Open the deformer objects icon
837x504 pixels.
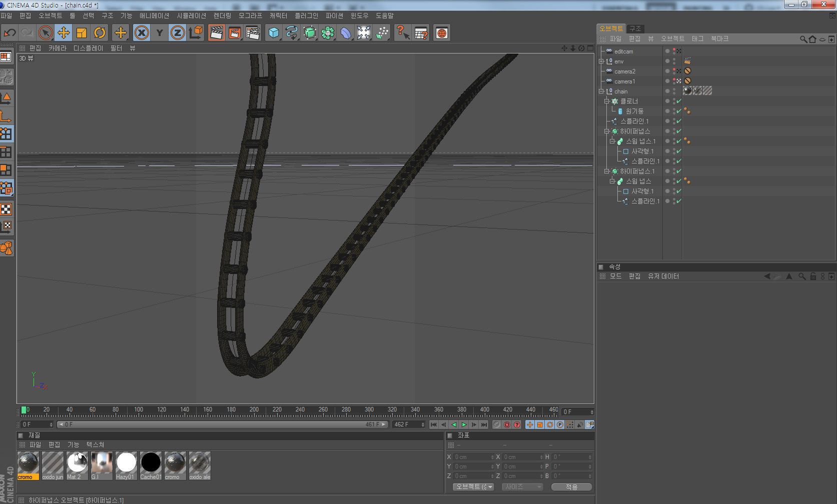(346, 33)
